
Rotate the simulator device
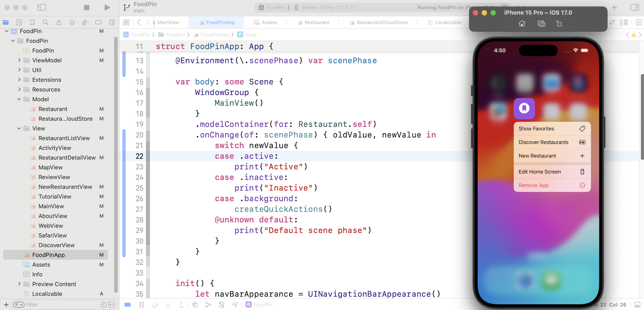[559, 23]
